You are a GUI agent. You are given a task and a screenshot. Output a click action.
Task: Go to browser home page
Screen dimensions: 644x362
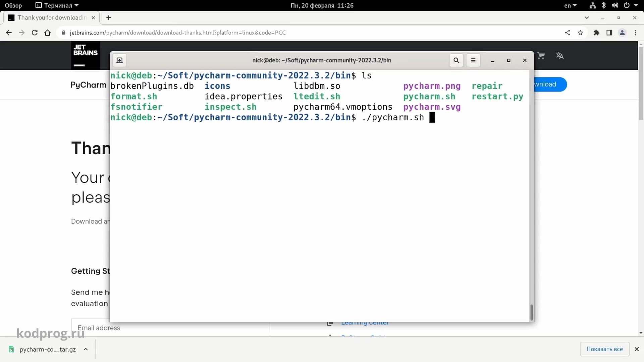coord(48,33)
